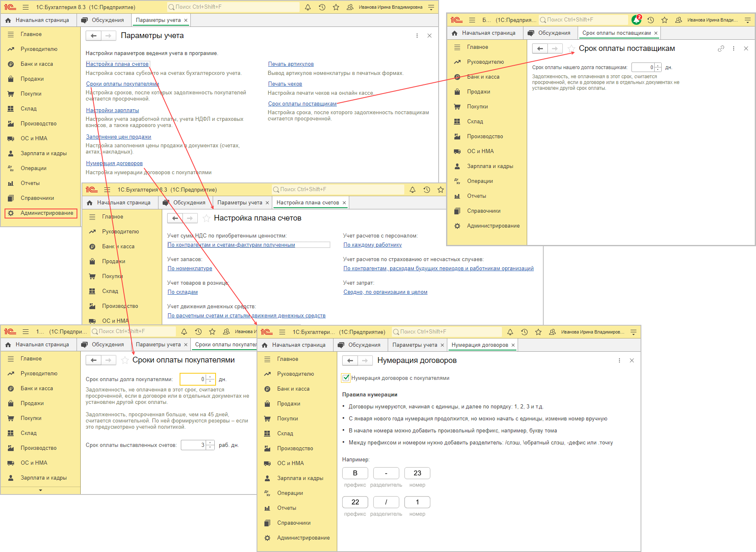
Task: Close Параметры учета tab in top-left window
Action: click(186, 20)
